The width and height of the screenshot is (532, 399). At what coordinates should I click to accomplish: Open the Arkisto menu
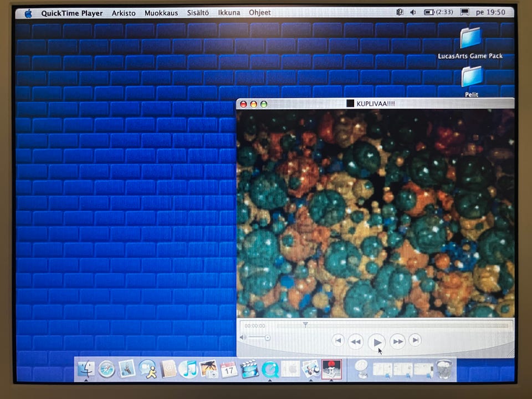pos(124,13)
